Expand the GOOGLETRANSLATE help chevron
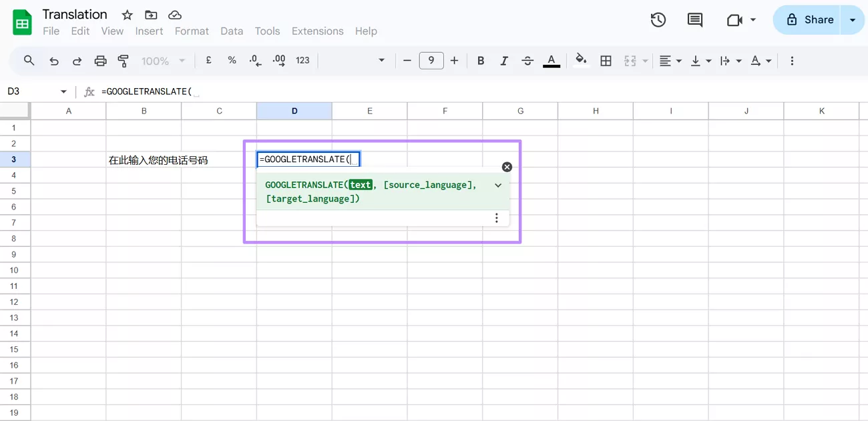 [498, 185]
